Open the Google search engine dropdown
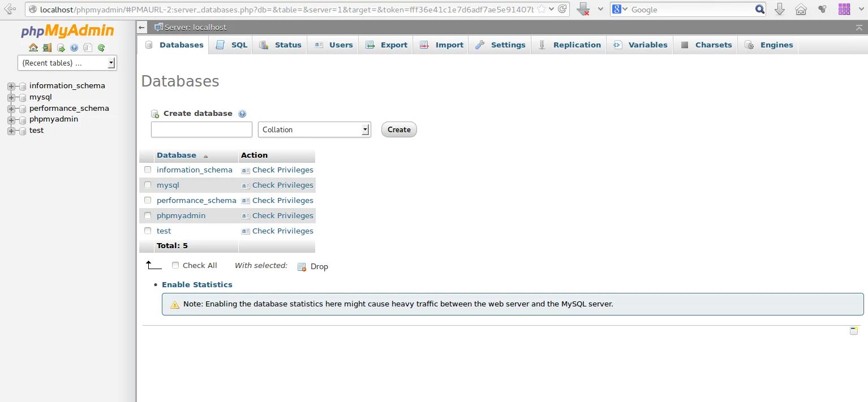This screenshot has width=868, height=402. coord(620,9)
